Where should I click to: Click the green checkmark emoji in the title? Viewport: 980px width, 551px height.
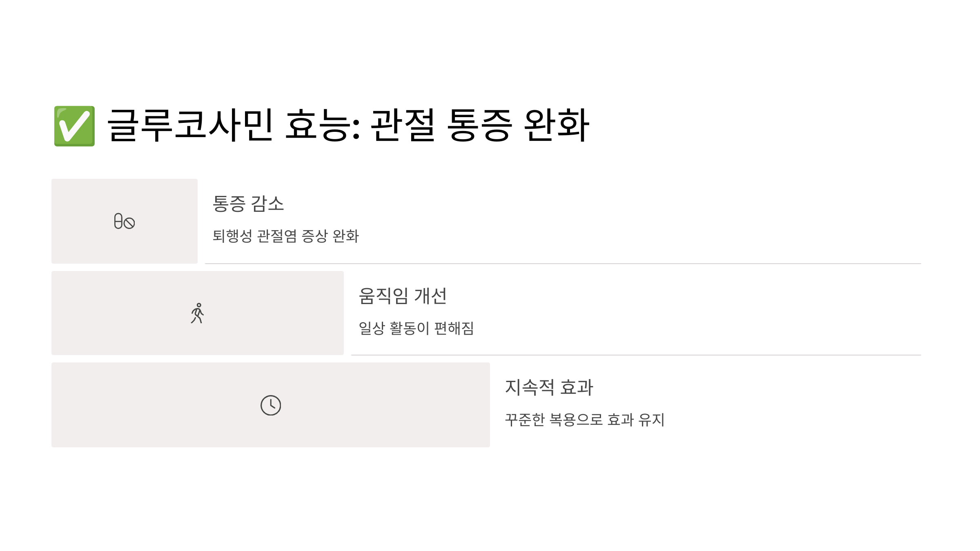[x=74, y=126]
